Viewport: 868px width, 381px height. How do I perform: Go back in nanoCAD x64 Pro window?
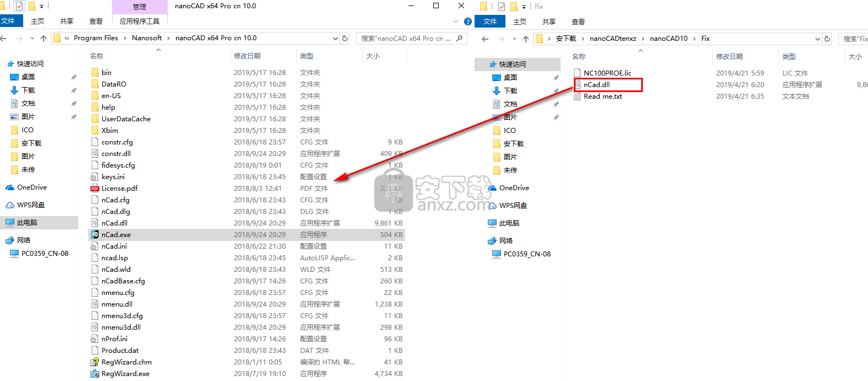pos(4,39)
